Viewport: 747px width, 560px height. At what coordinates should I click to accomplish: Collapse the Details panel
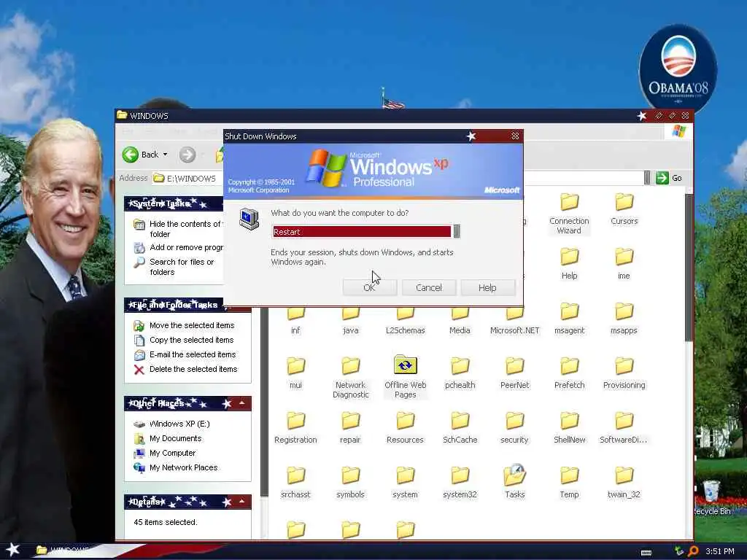click(242, 502)
